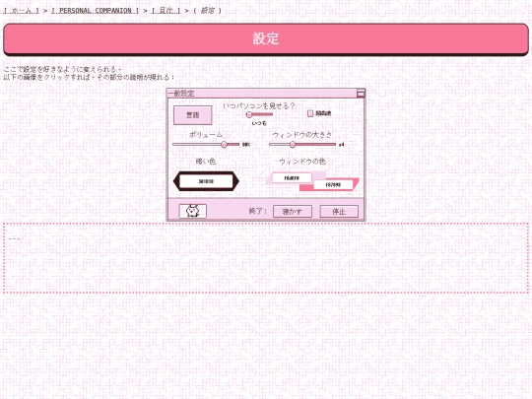The image size is (532, 399).
Task: Open the 目次 breadcrumb link
Action: tap(166, 11)
